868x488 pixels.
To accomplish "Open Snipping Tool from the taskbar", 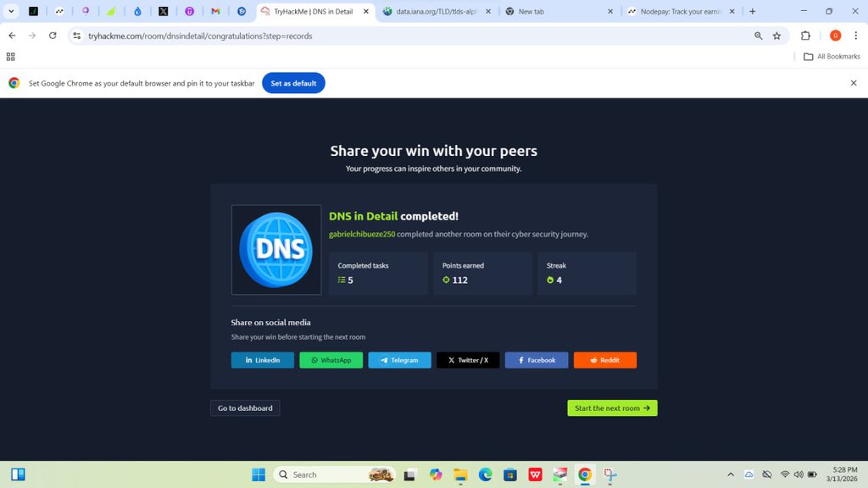I will [x=610, y=474].
